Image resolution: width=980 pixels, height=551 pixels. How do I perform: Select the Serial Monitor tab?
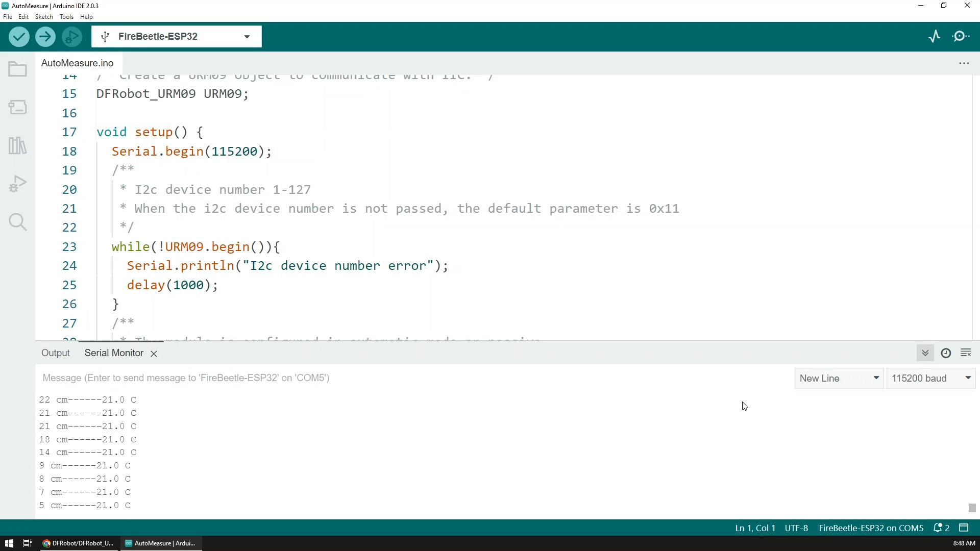113,353
